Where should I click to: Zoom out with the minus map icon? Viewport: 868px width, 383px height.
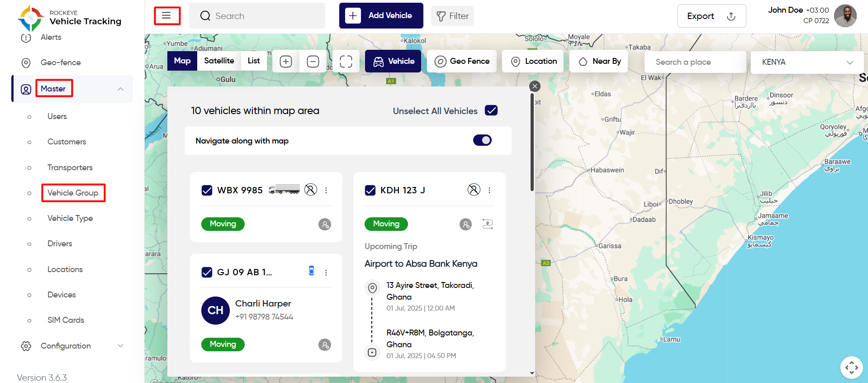[x=313, y=62]
